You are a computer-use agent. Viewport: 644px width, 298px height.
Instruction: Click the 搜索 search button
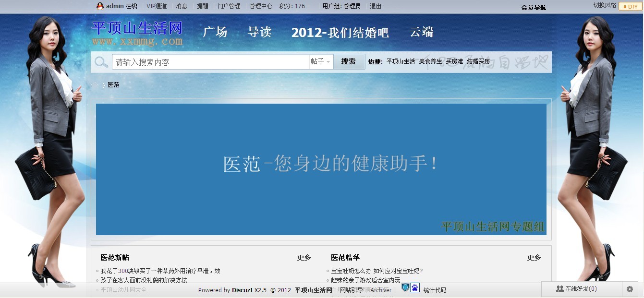(349, 61)
